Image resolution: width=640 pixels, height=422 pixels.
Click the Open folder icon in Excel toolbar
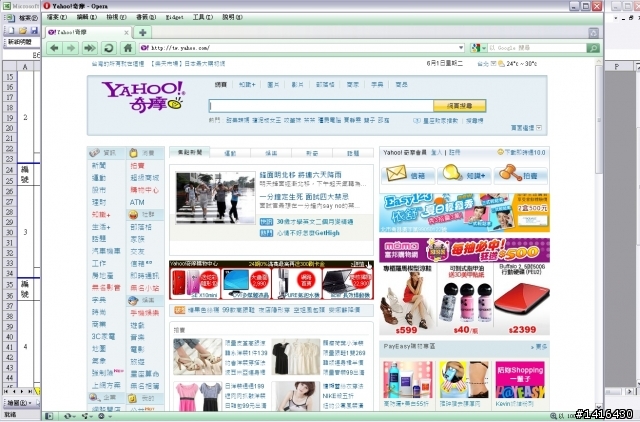(23, 30)
